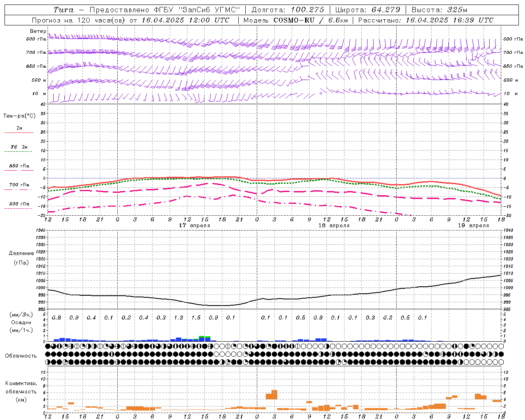Click the Осадки precipitation label

[x=21, y=322]
